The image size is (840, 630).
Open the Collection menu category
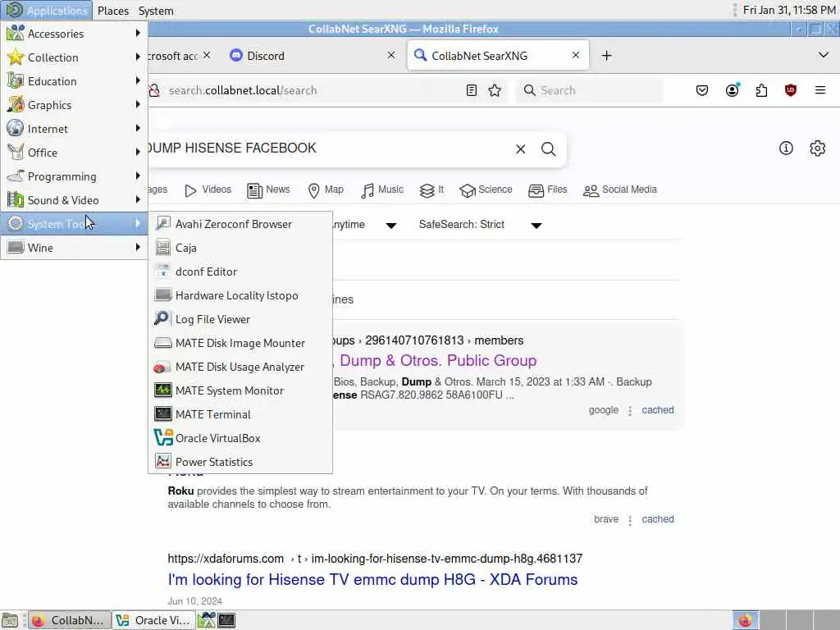74,57
